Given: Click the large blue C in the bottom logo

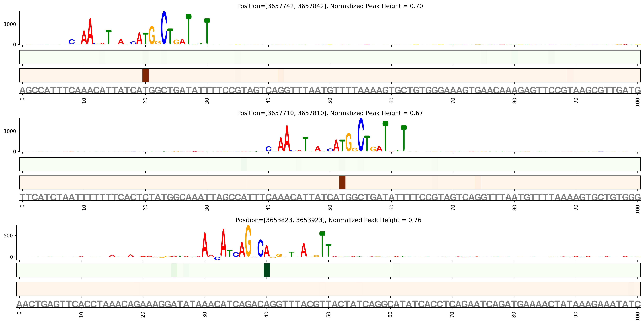Looking at the screenshot, I should click(x=260, y=248).
